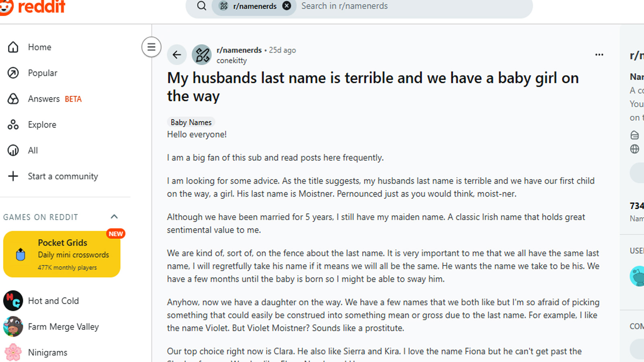The image size is (644, 362).
Task: Click the Start a community plus icon
Action: pos(13,176)
